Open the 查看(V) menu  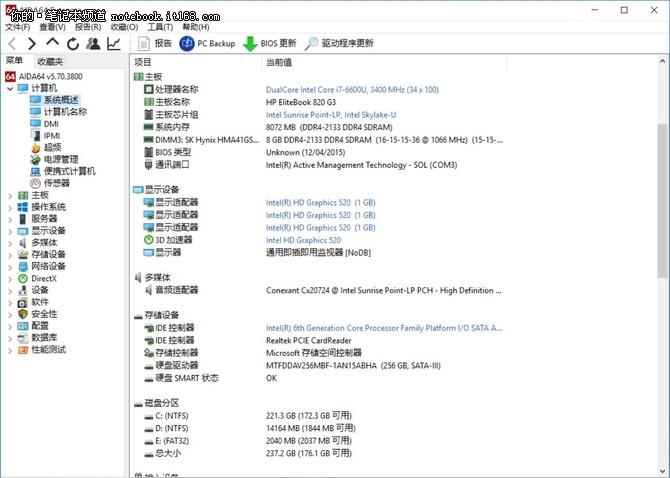[53, 27]
